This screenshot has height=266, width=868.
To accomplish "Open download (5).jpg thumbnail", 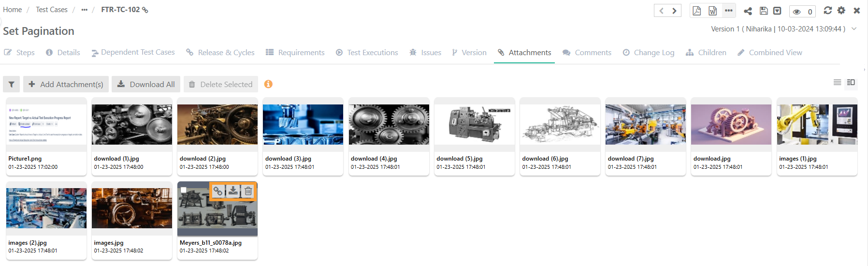I will point(475,124).
